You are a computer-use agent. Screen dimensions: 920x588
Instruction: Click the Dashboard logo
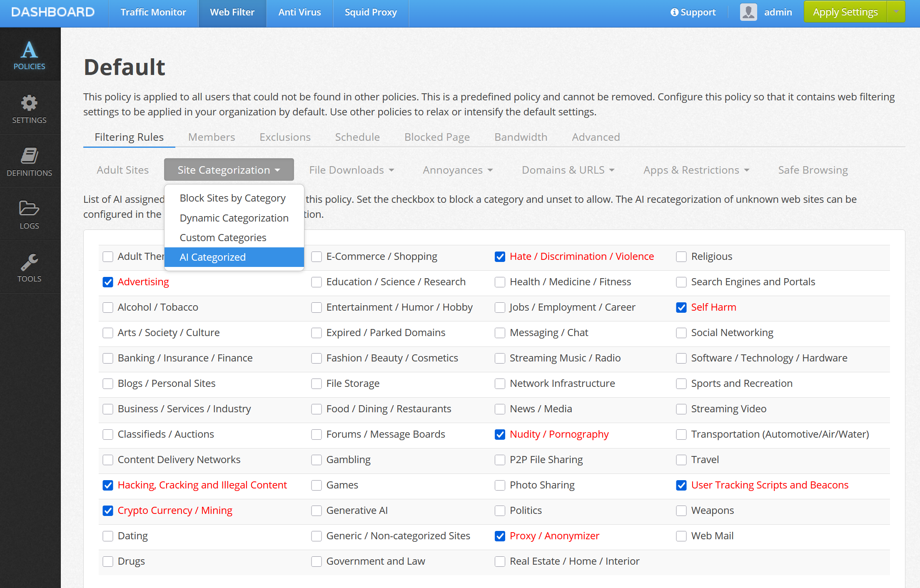click(53, 12)
